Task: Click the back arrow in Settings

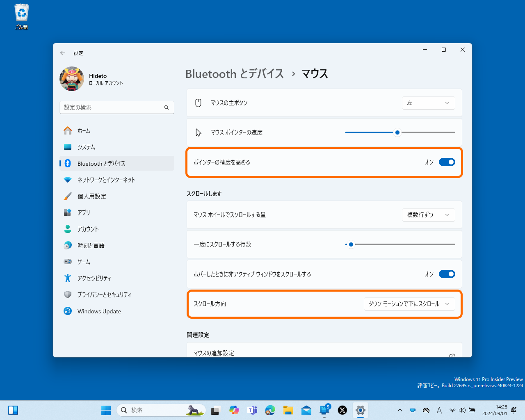Action: point(62,53)
